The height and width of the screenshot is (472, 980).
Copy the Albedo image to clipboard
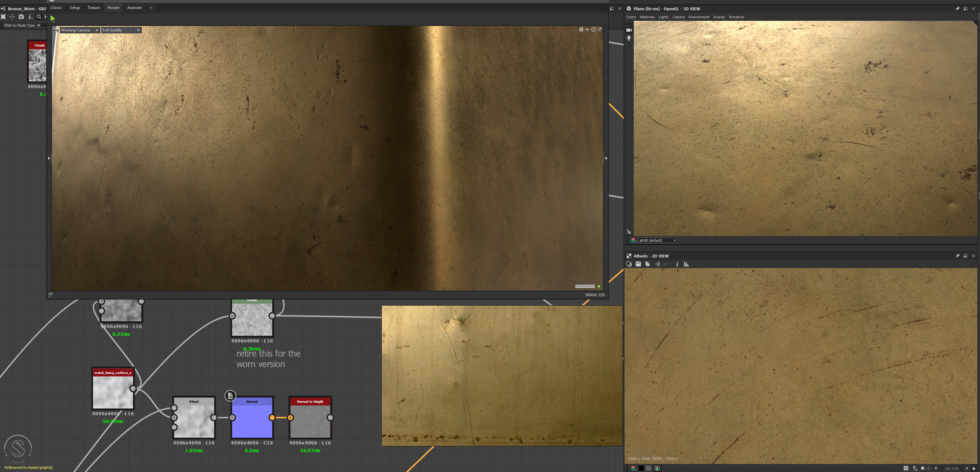[647, 264]
